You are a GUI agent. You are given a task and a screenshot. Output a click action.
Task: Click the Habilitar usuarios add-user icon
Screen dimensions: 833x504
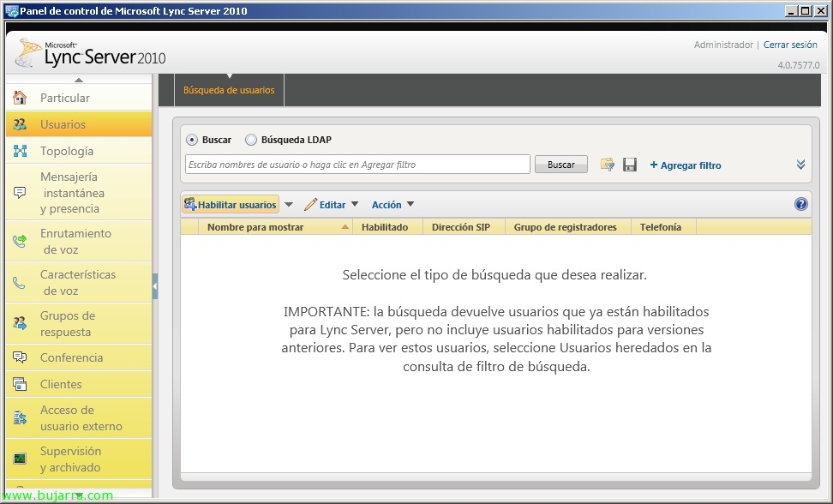(189, 204)
